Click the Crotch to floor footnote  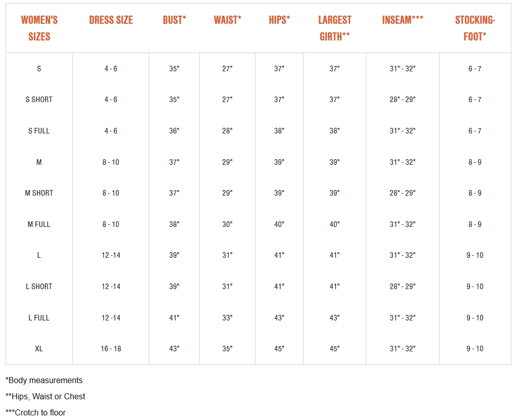35,412
